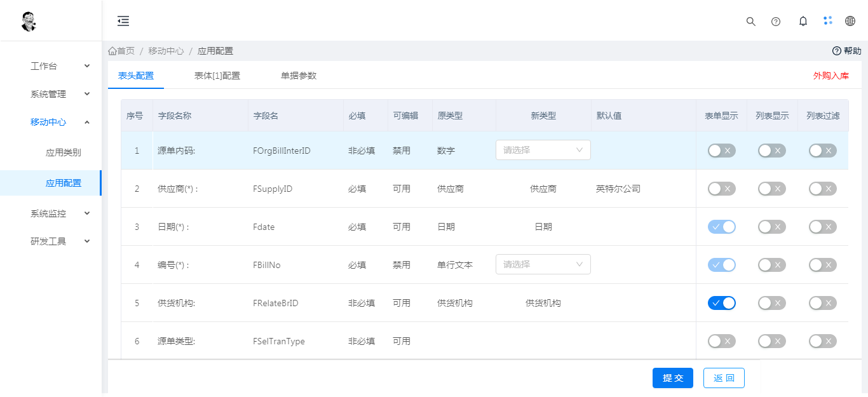The image size is (868, 397).
Task: Disable 表单显示 toggle for 供货机构 row
Action: [x=721, y=303]
